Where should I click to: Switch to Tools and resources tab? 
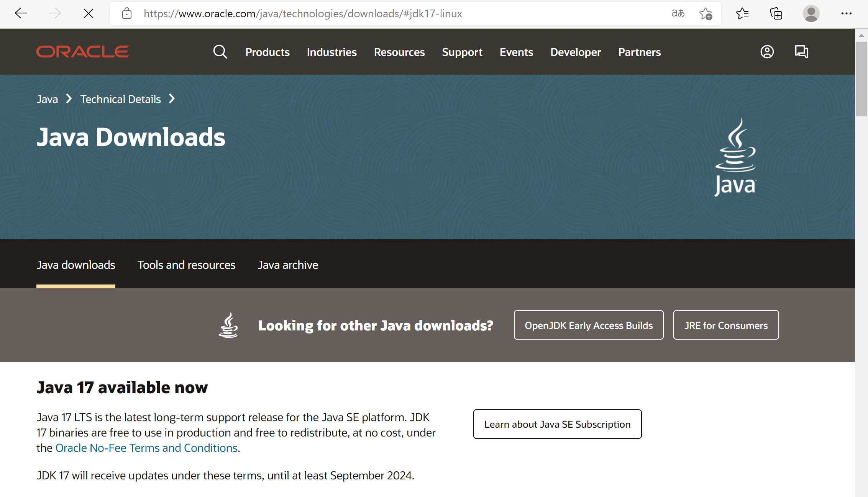click(186, 265)
